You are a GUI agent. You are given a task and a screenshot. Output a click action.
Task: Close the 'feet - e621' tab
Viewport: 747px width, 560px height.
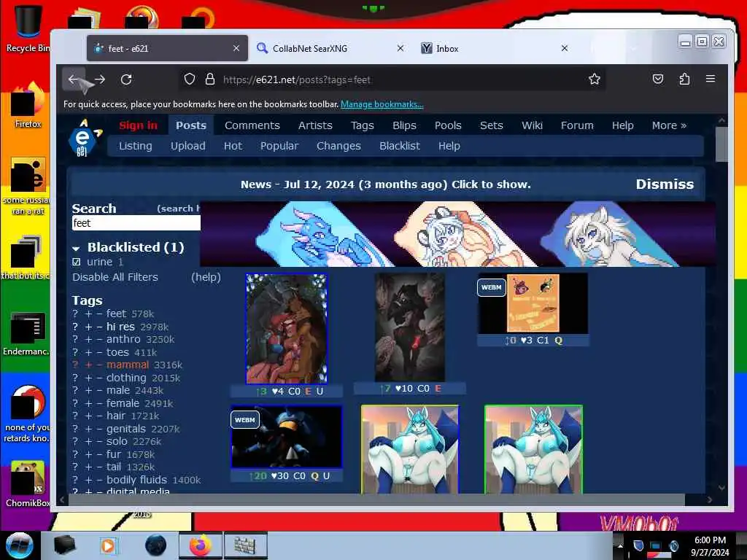236,48
